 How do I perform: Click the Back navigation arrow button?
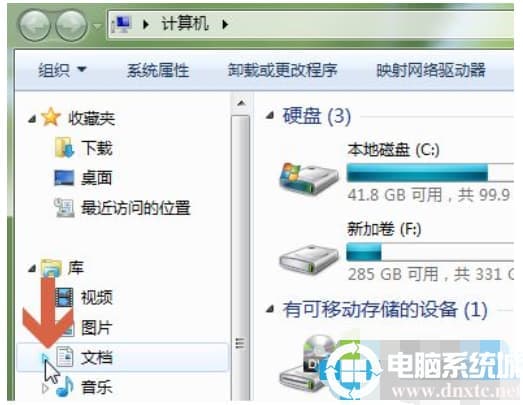pyautogui.click(x=34, y=25)
